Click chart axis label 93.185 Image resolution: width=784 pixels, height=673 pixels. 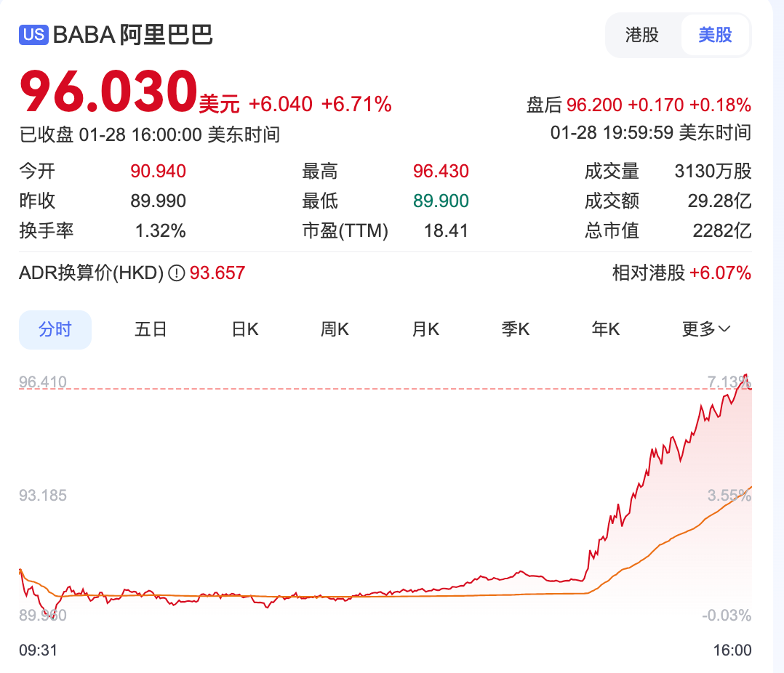click(42, 496)
